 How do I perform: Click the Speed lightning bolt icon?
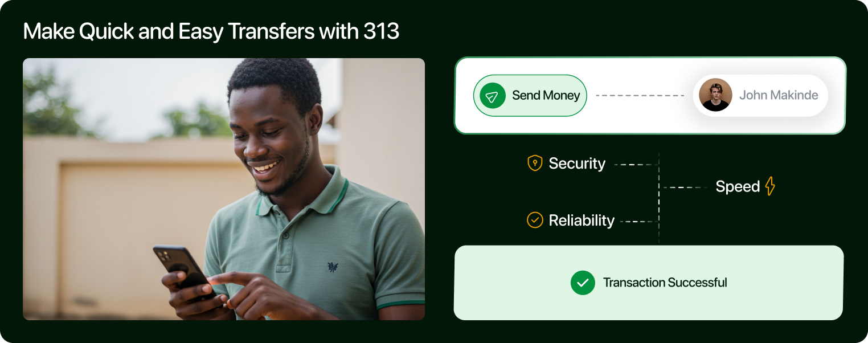tap(770, 186)
